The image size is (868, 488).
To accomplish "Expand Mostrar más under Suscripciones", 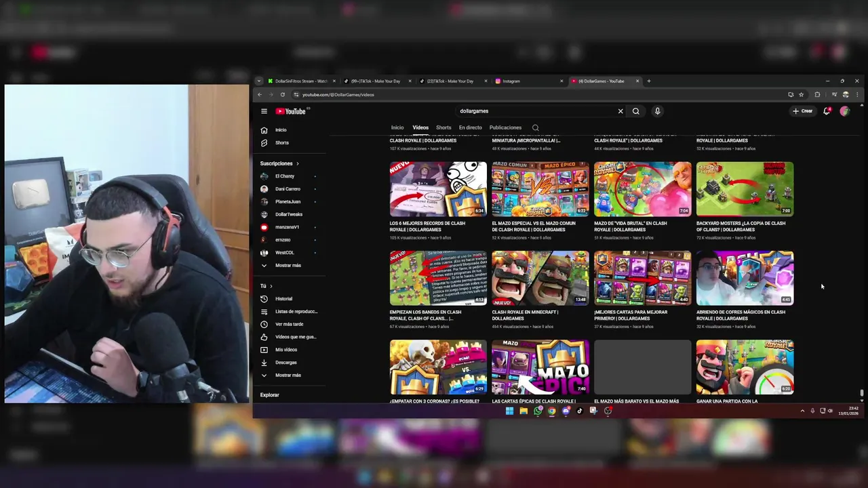I will (x=289, y=266).
